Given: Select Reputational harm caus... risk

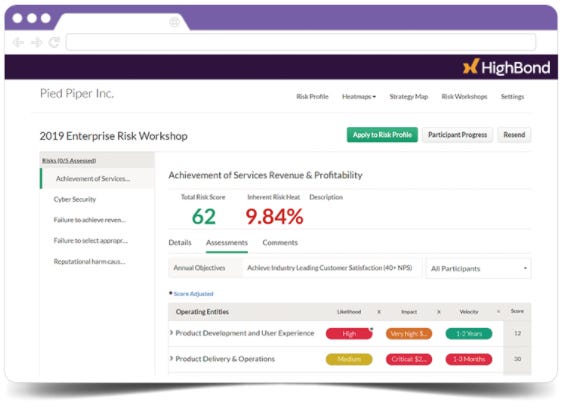Looking at the screenshot, I should pyautogui.click(x=89, y=261).
